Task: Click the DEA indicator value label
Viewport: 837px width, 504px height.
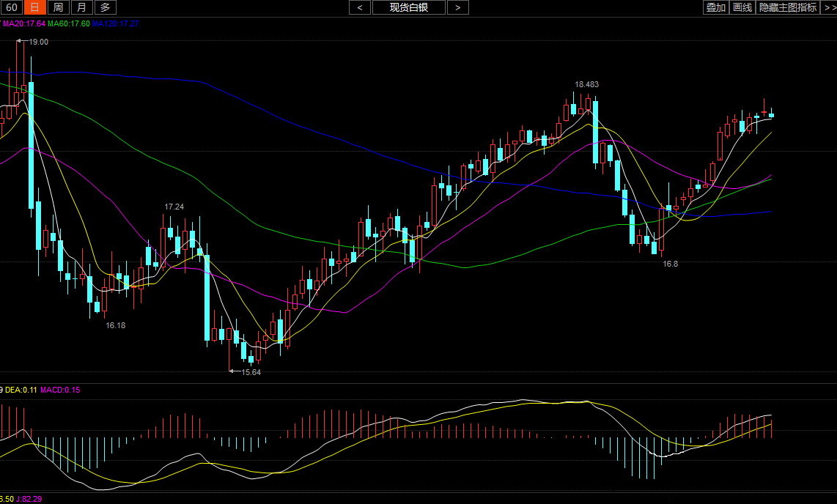Action: point(21,390)
